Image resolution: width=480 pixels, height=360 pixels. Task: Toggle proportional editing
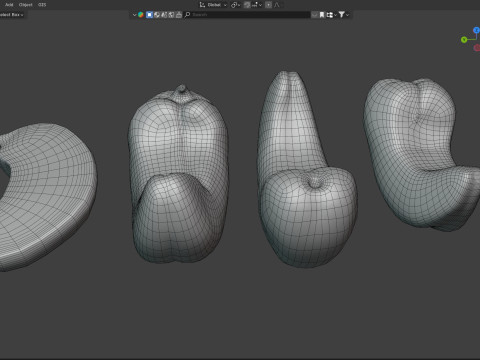[268, 5]
